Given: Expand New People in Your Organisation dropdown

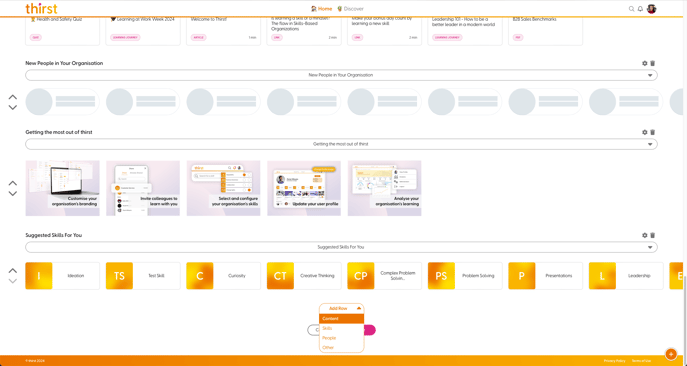Looking at the screenshot, I should click(341, 75).
